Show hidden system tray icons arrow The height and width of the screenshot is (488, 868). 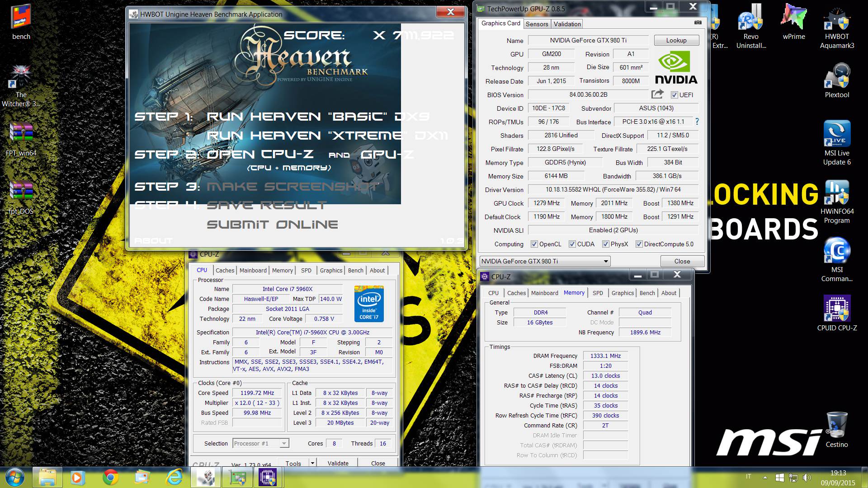pyautogui.click(x=765, y=477)
